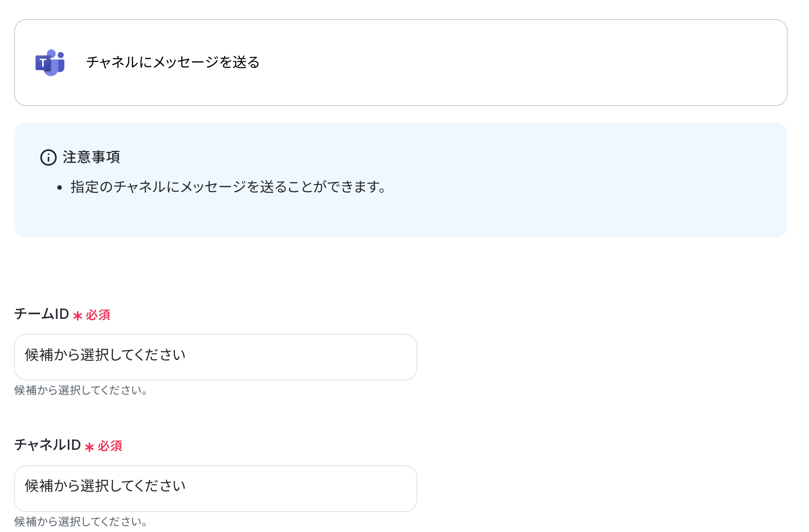Click the bullet point in the notice box
Viewport: 809px width, 532px height.
(60, 188)
